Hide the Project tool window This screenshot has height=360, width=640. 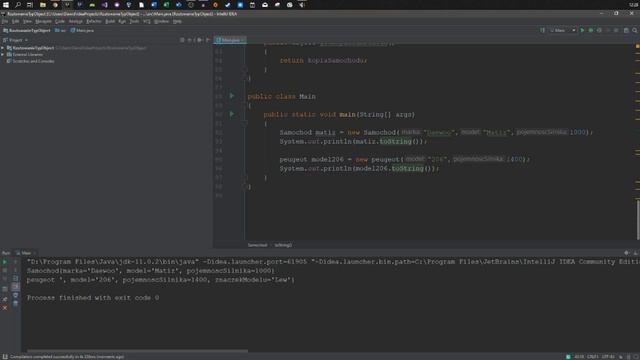pos(208,40)
